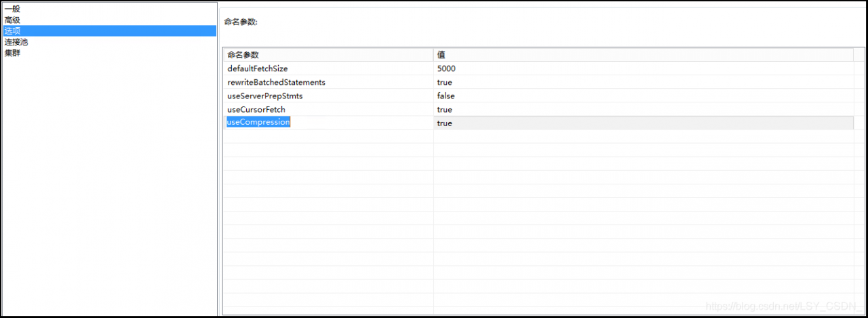Go to the 连接池 section
The image size is (868, 318).
tap(16, 41)
